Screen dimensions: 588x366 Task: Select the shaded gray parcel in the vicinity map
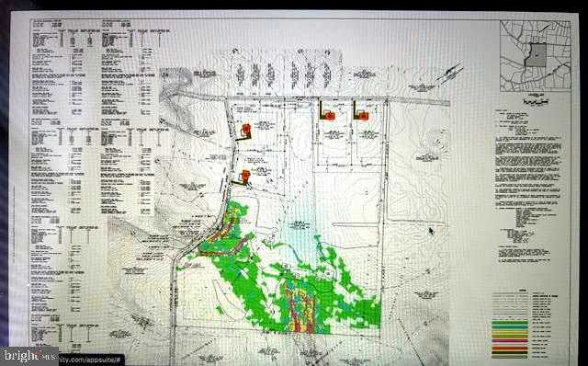point(536,55)
